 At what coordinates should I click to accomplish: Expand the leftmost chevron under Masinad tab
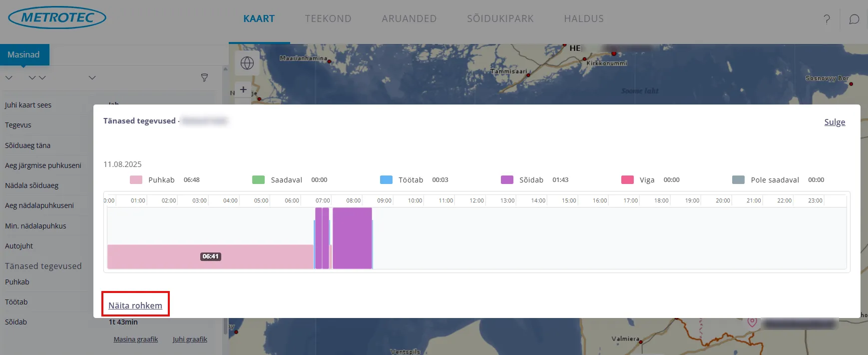[x=9, y=77]
